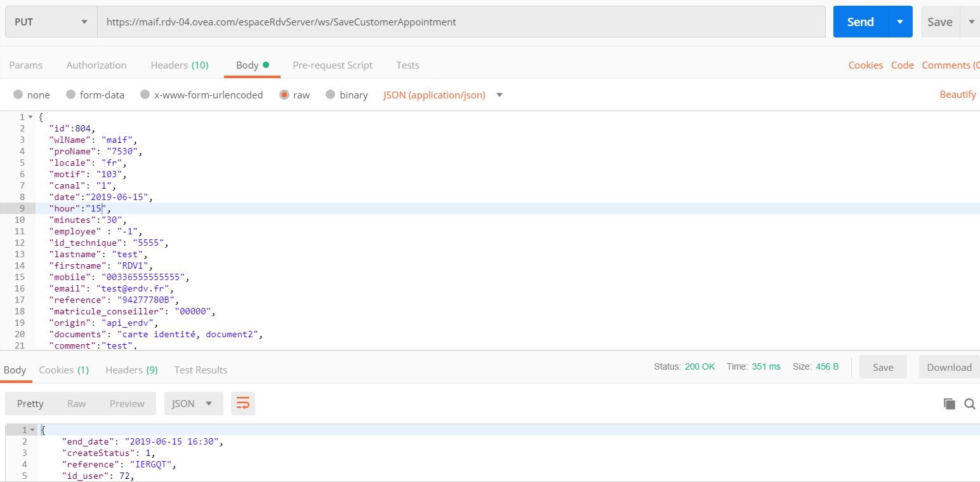The height and width of the screenshot is (482, 980).
Task: Click the "wlName": "maif" line
Action: point(93,140)
